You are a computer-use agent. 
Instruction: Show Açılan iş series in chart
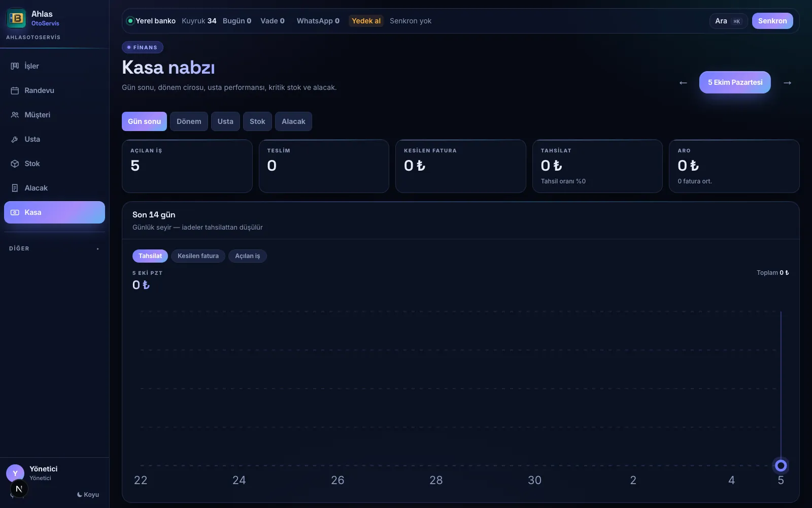[248, 256]
